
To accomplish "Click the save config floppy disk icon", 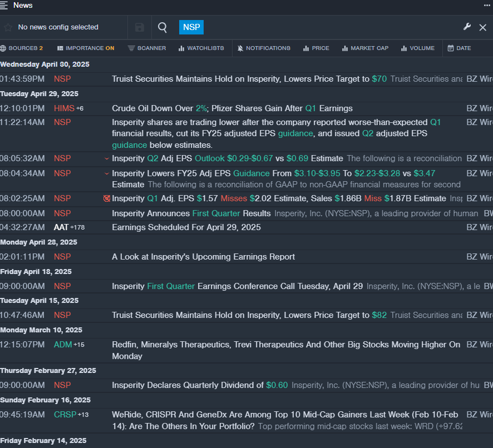I will (140, 27).
